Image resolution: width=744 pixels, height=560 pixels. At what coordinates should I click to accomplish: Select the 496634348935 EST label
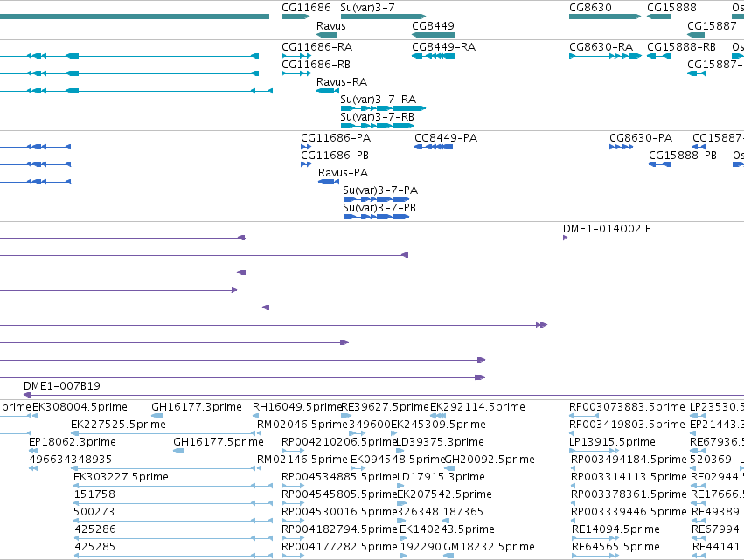pos(71,460)
